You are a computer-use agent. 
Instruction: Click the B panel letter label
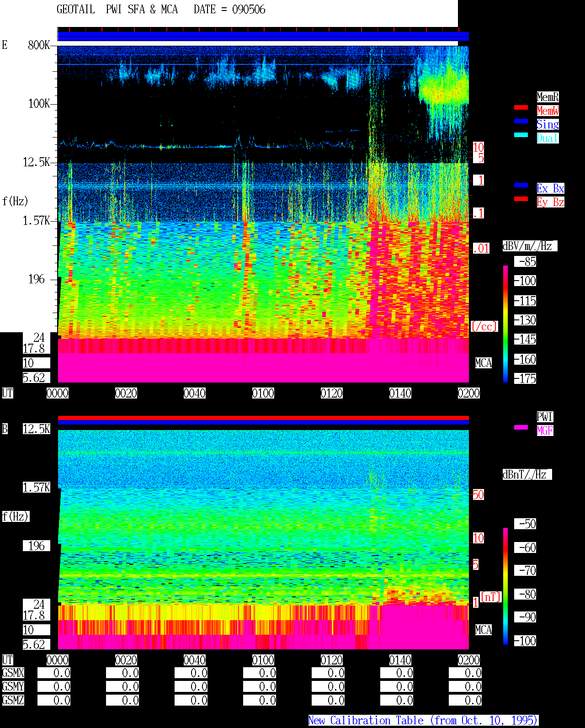tap(5, 429)
